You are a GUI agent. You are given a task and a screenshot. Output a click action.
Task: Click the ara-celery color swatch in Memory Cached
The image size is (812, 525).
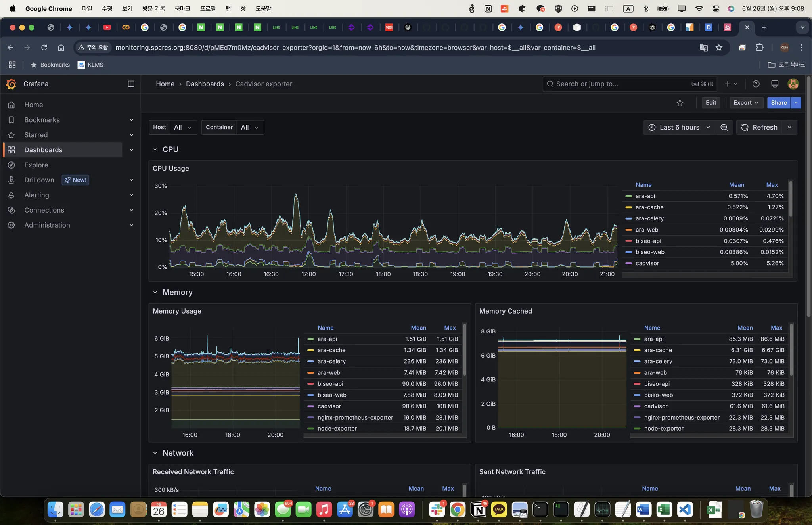click(x=637, y=361)
